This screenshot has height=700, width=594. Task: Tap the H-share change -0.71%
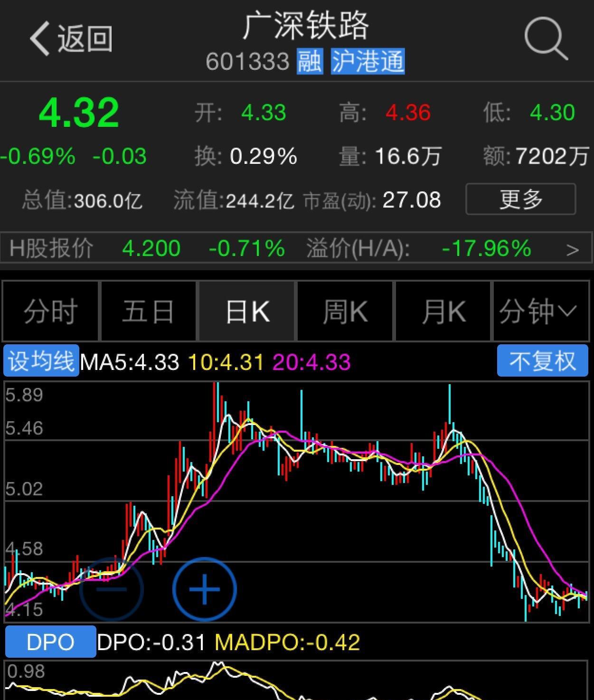click(247, 248)
